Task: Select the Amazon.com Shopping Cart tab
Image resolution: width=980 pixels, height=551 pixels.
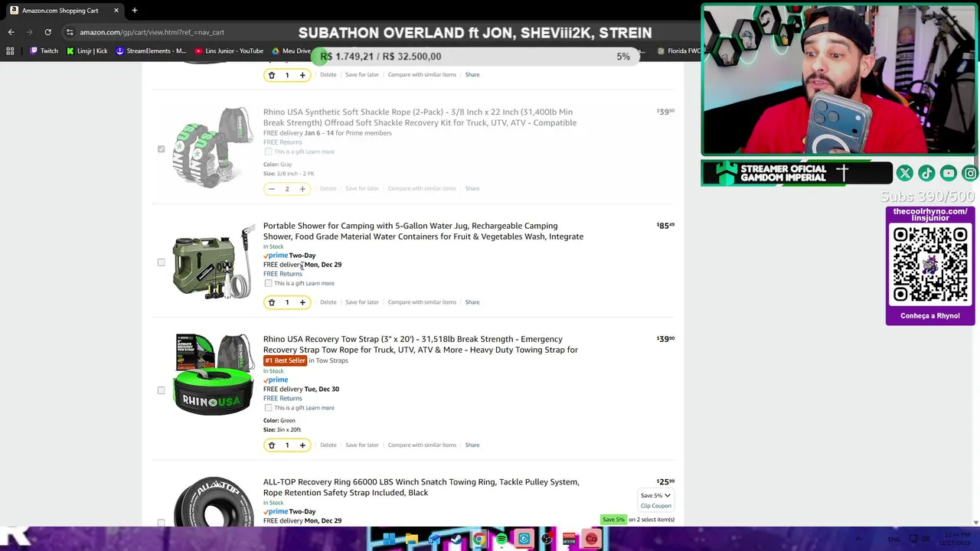Action: (x=65, y=11)
